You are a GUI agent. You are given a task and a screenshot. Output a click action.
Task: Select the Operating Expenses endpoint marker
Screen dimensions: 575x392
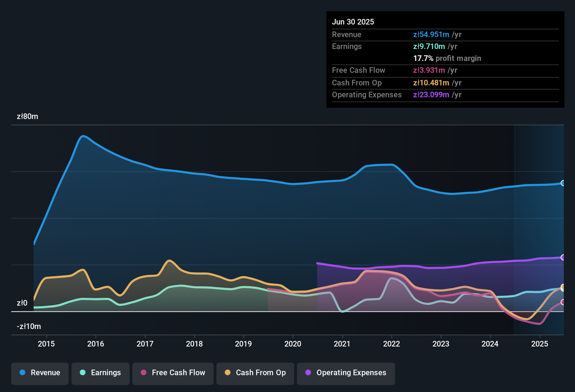pos(563,257)
